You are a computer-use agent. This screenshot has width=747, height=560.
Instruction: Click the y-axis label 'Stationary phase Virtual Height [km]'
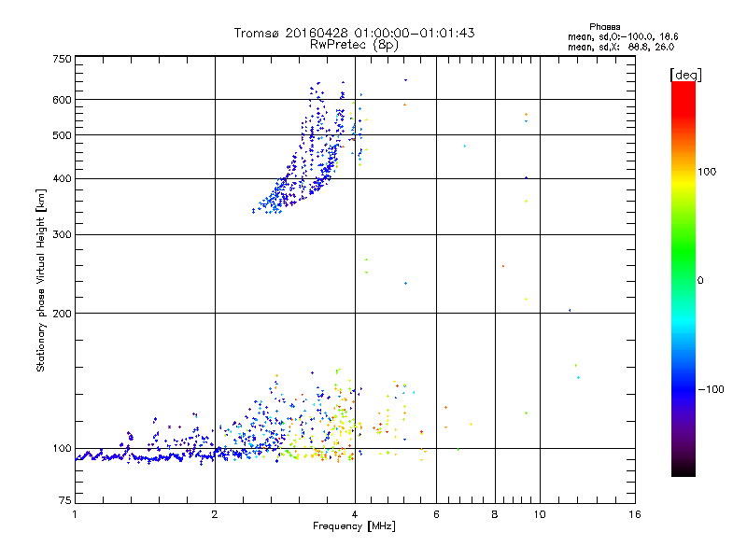click(41, 281)
